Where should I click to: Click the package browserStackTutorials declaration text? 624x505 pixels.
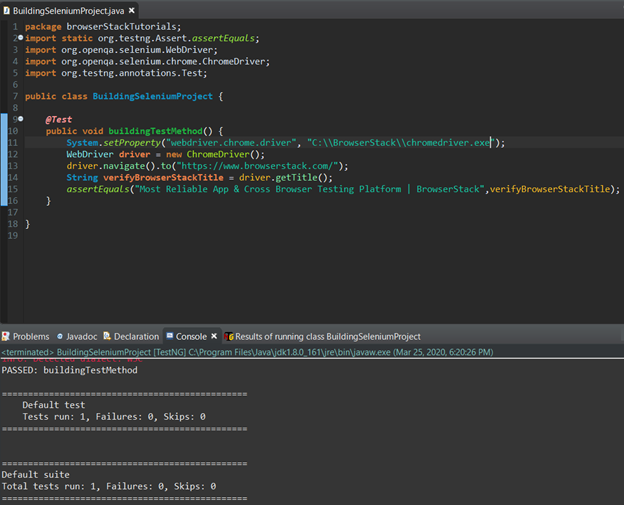[103, 27]
